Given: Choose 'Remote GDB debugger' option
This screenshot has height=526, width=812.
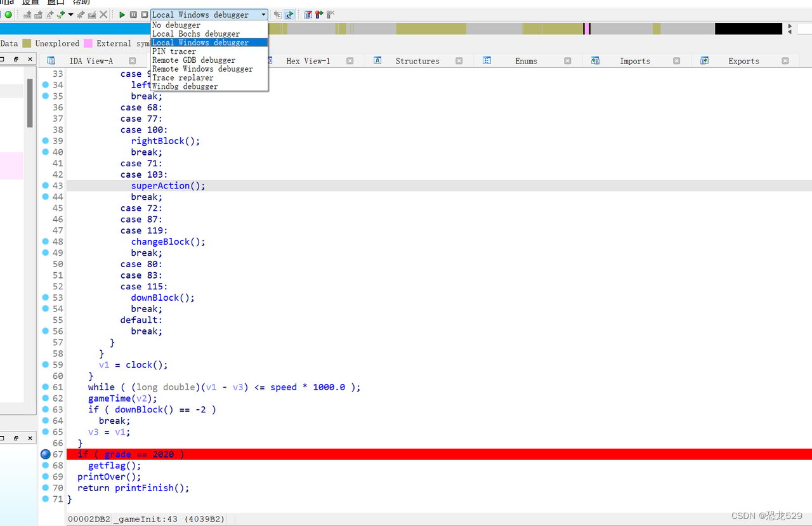Looking at the screenshot, I should click(x=209, y=60).
